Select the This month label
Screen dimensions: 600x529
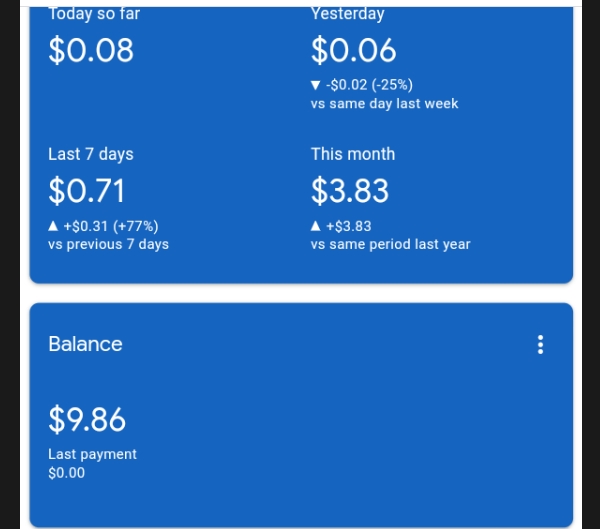pyautogui.click(x=353, y=154)
